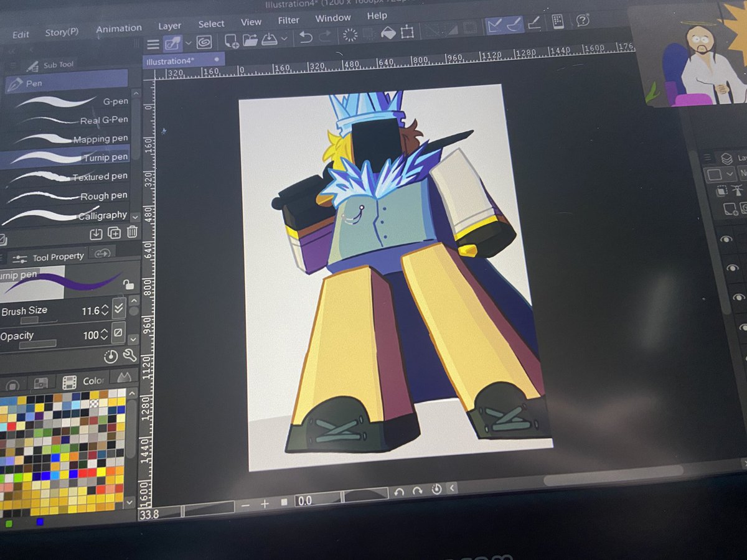The image size is (747, 560).
Task: Toggle the lighthouse reference layer icon
Action: tap(737, 190)
